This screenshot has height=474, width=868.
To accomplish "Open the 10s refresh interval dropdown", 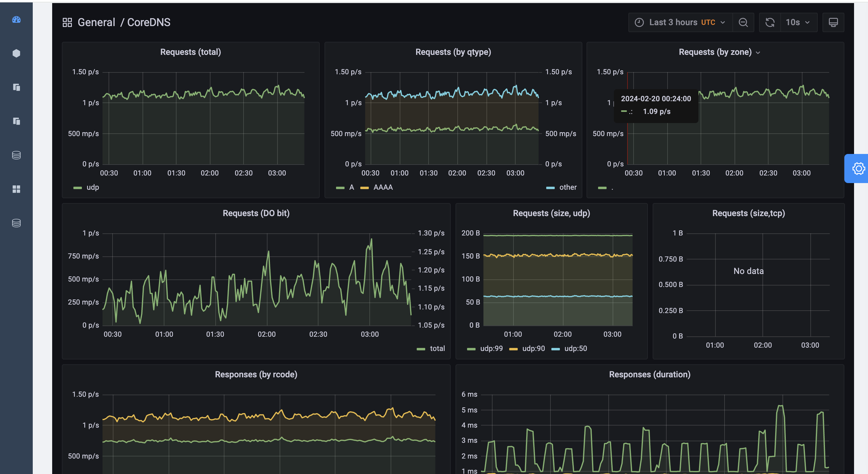I will (798, 22).
